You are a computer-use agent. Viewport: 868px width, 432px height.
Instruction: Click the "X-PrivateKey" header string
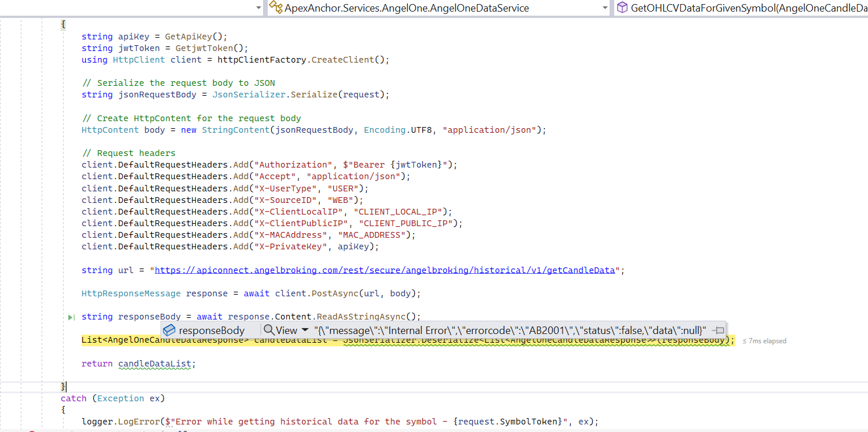tap(290, 246)
